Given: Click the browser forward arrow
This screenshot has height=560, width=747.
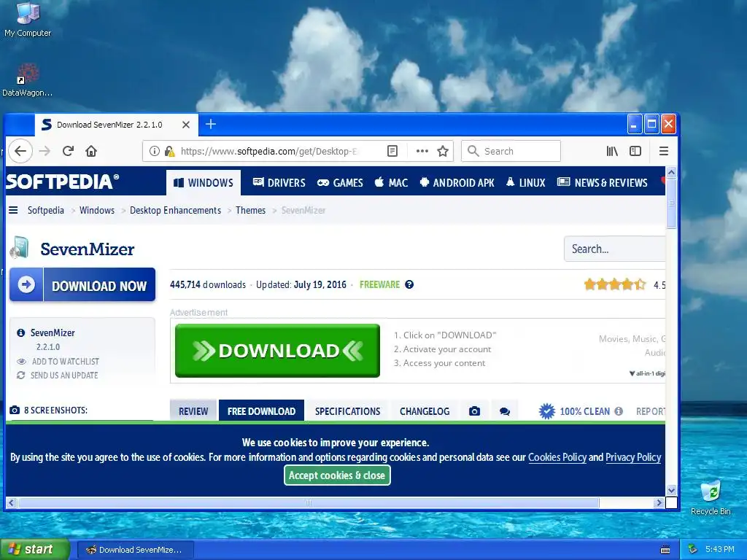Looking at the screenshot, I should point(44,151).
